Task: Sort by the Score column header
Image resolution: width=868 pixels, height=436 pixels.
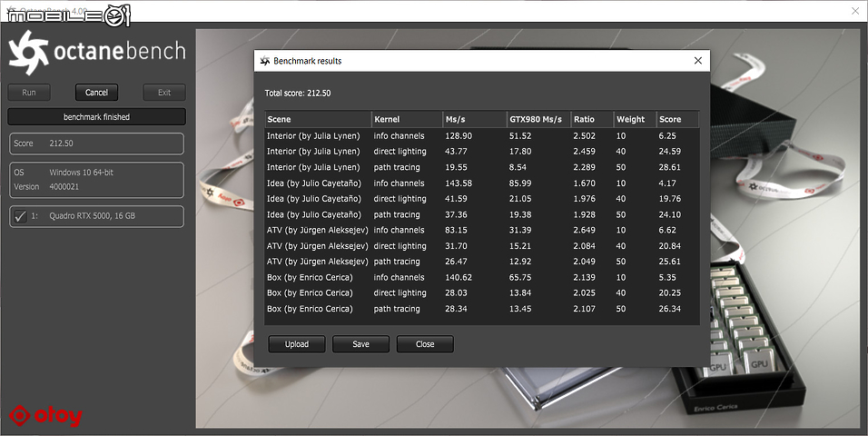Action: (677, 119)
